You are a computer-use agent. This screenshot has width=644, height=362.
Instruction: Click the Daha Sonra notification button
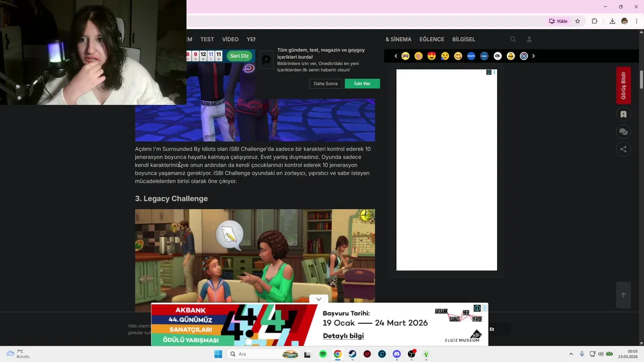pyautogui.click(x=326, y=83)
